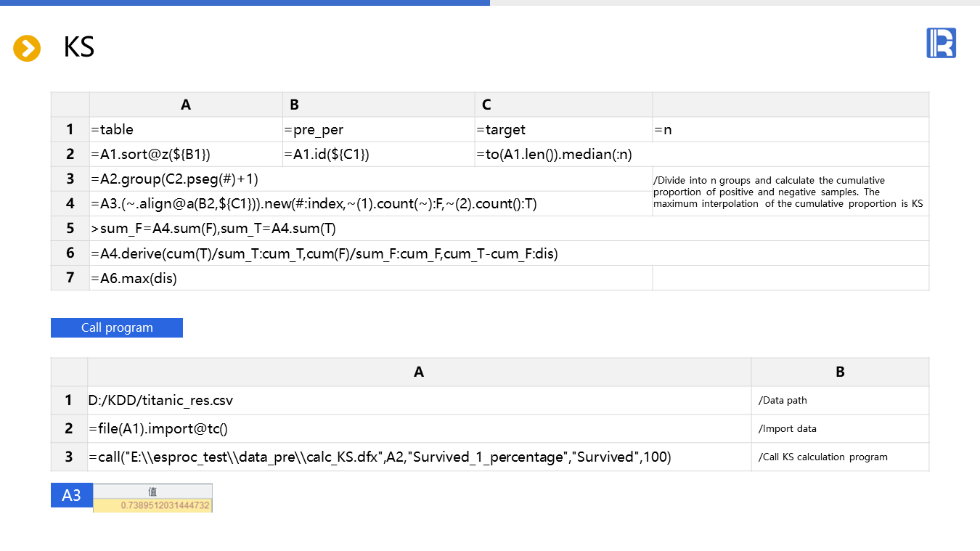This screenshot has height=551, width=980.
Task: Click the calc_KS.dfx call formula cell
Action: pos(419,457)
